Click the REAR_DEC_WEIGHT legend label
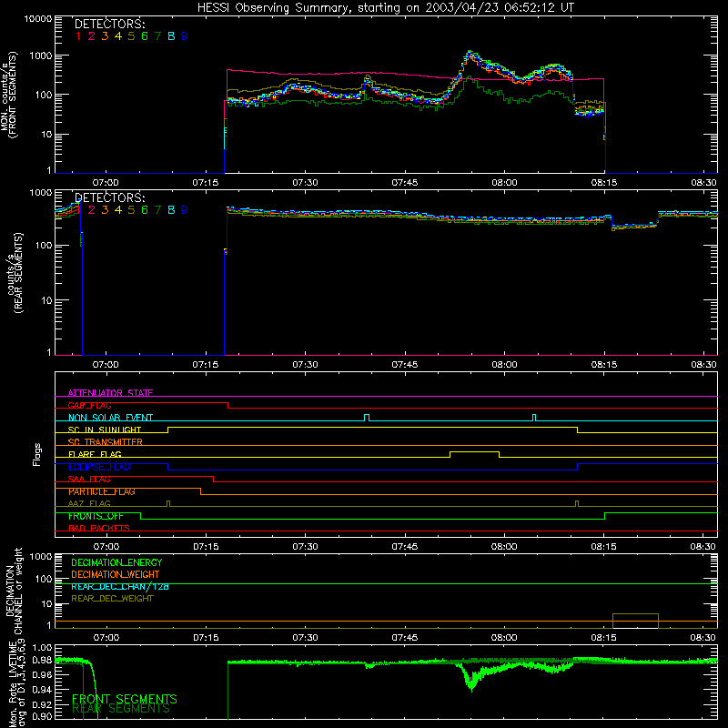The image size is (728, 728). tap(112, 599)
